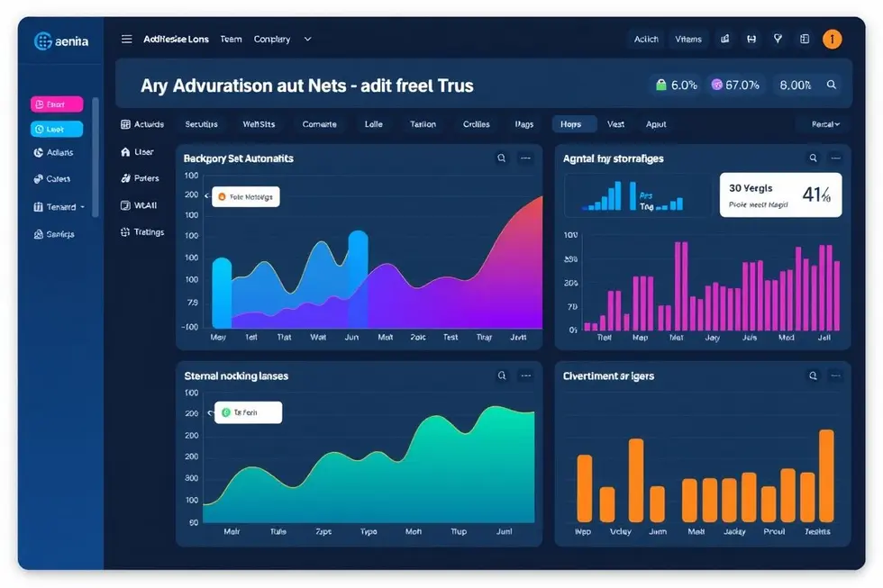
Task: Open more options on Clvertiment panel
Action: point(837,376)
